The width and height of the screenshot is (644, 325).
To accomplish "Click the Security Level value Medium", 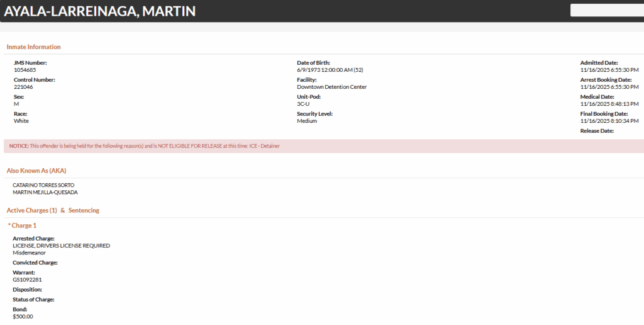I will coord(307,121).
